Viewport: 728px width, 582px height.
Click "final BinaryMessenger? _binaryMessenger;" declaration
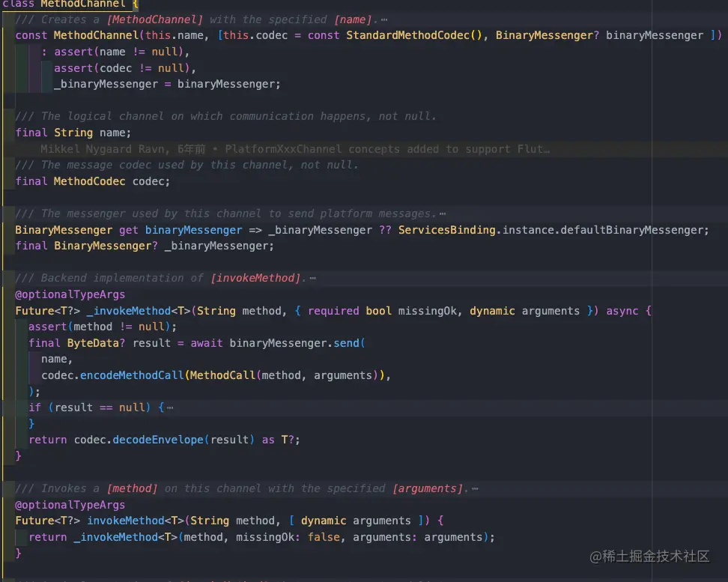tap(145, 246)
